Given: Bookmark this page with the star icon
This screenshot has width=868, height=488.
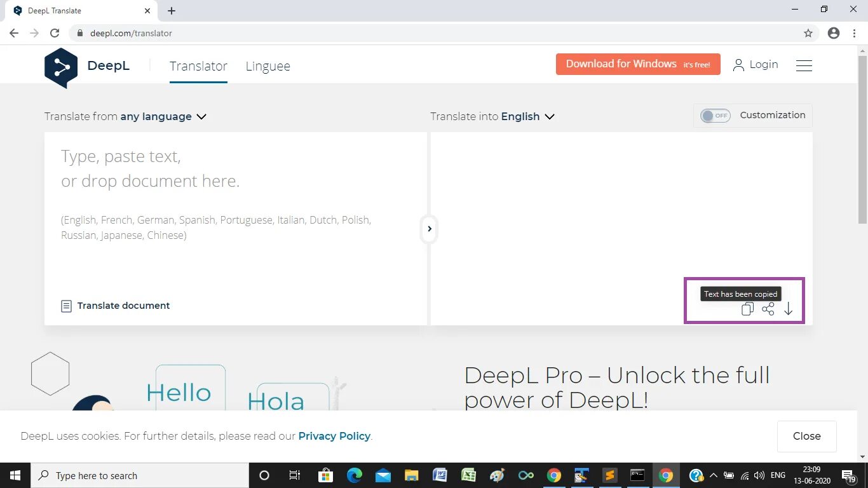Looking at the screenshot, I should (808, 33).
